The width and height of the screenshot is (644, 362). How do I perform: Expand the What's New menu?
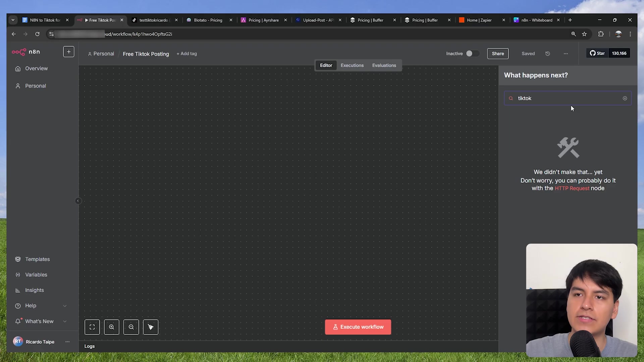tap(41, 321)
